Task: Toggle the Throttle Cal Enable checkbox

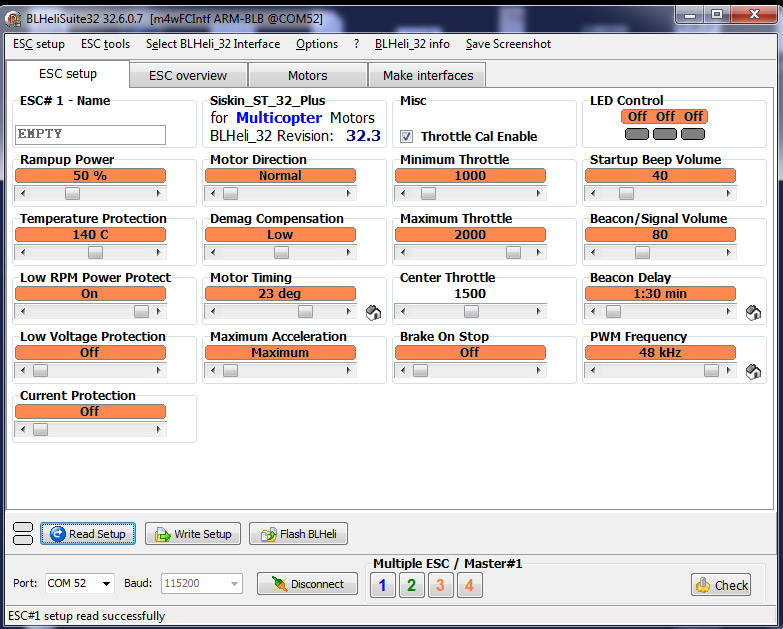Action: pyautogui.click(x=406, y=136)
